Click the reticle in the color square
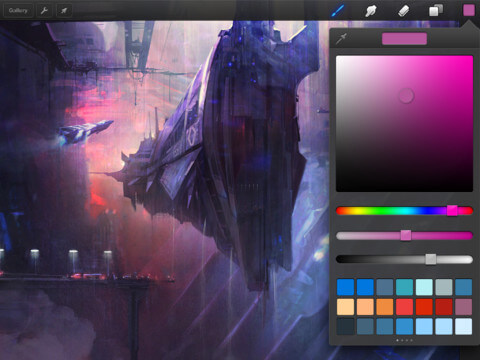Screen dimensions: 480x360 pyautogui.click(x=406, y=96)
